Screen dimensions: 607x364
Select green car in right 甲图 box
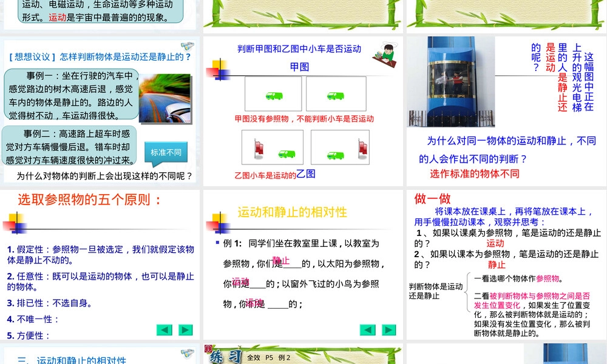click(x=336, y=95)
